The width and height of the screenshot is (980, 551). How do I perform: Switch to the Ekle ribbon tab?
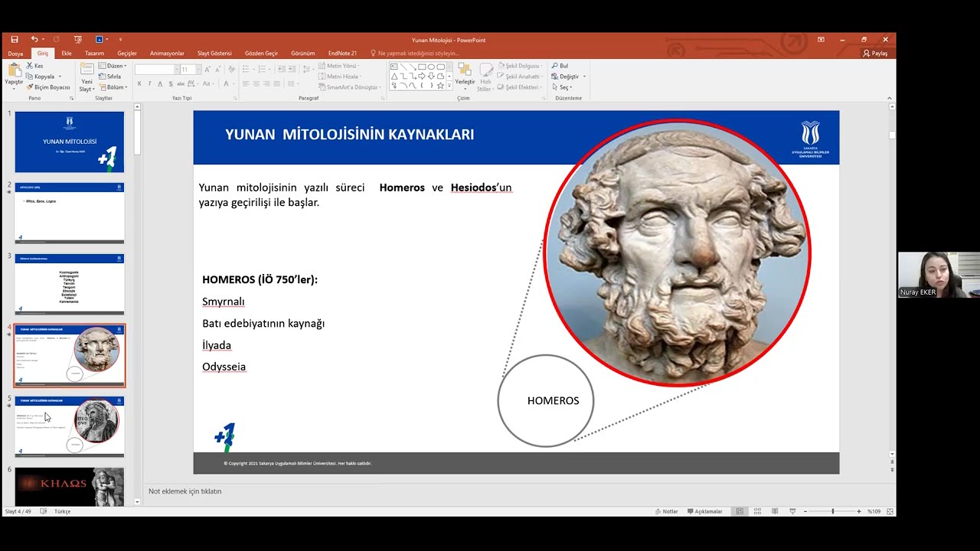[x=67, y=54]
